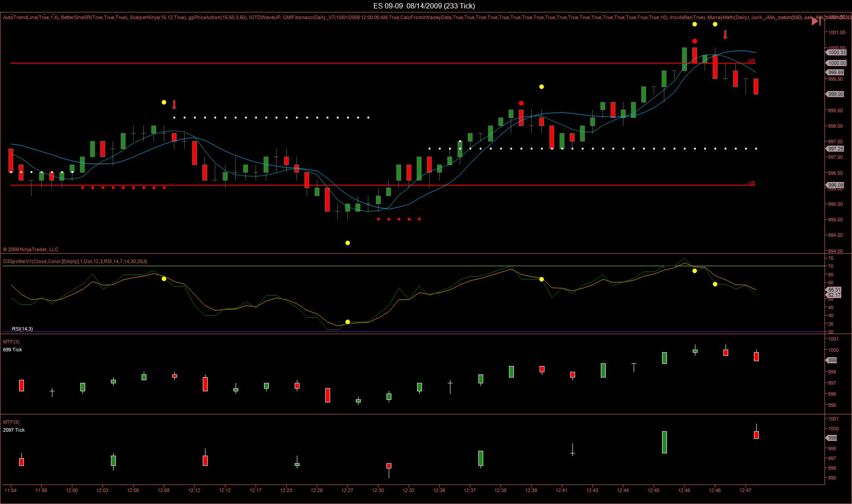Click the 999.69 price marker

pos(835,72)
